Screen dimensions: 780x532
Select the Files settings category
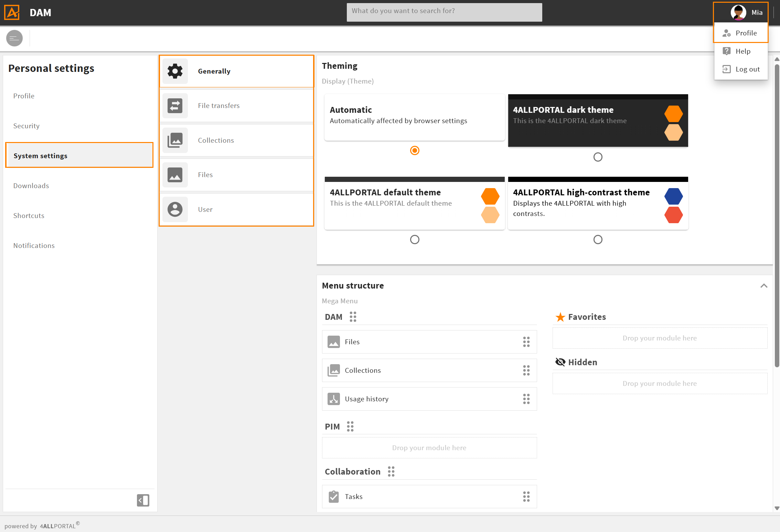pos(237,175)
